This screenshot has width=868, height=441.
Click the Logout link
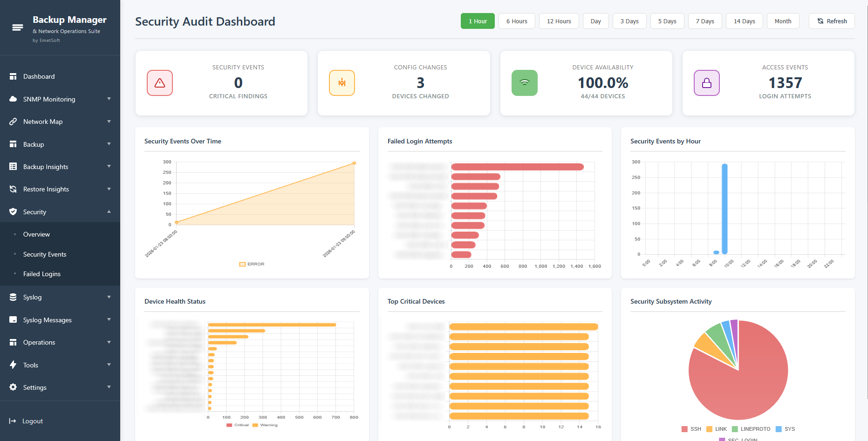(x=32, y=421)
